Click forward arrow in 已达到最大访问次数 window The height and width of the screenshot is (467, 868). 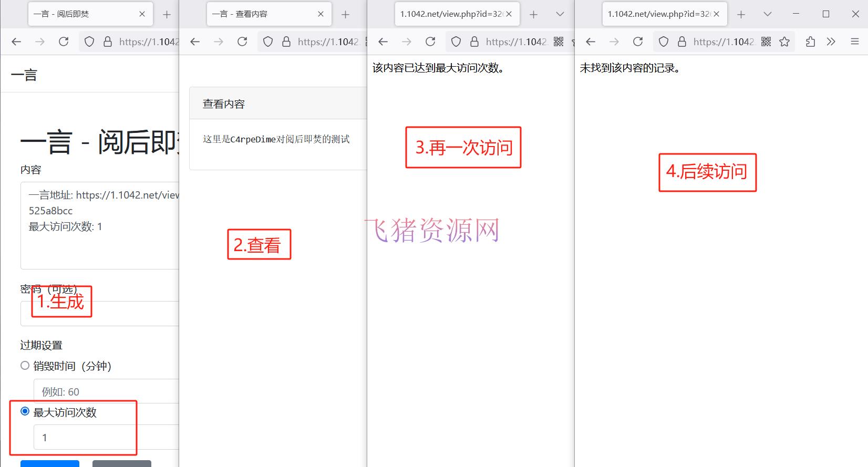point(407,41)
